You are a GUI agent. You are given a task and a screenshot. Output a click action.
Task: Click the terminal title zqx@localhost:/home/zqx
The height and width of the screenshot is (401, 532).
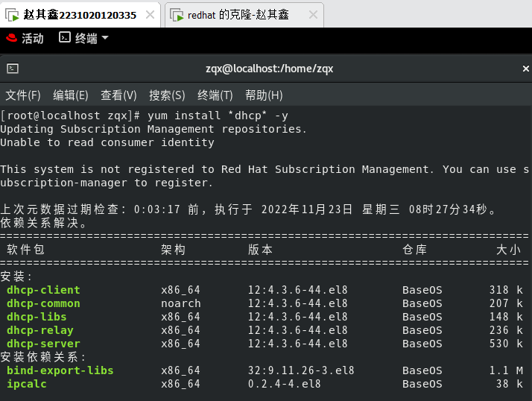270,69
